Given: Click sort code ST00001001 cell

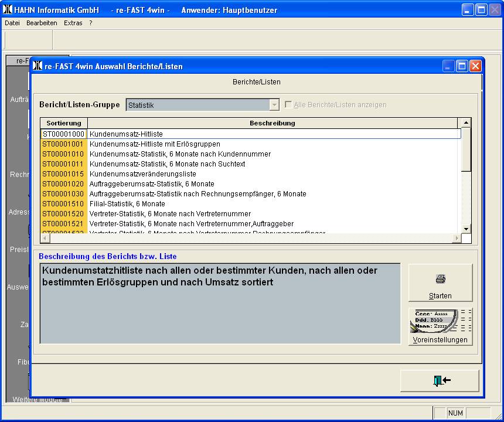Looking at the screenshot, I should click(64, 144).
